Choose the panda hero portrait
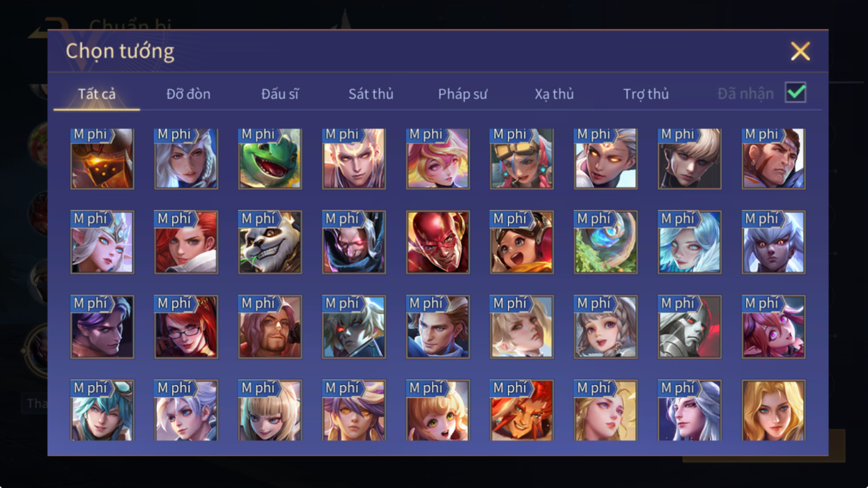Image resolution: width=868 pixels, height=488 pixels. (270, 242)
